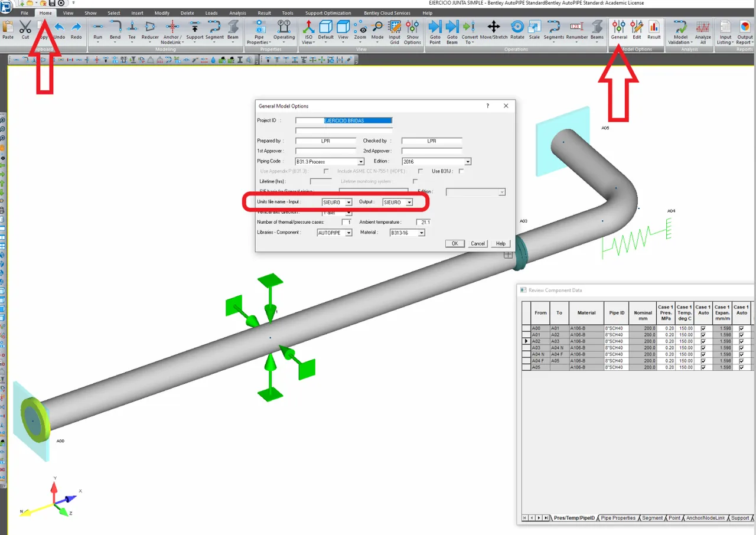Insert a Tee component
The width and height of the screenshot is (756, 535).
(x=132, y=30)
